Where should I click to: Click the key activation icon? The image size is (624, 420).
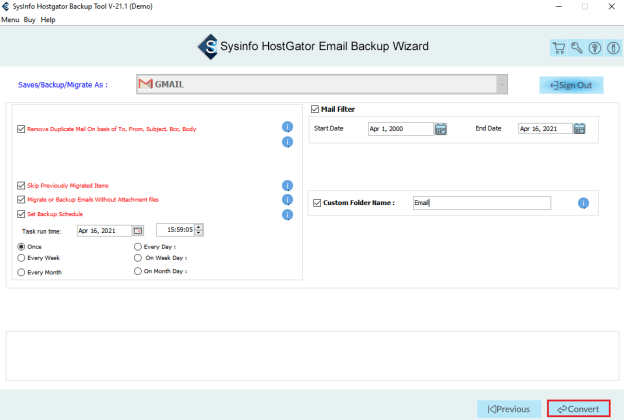(x=577, y=48)
